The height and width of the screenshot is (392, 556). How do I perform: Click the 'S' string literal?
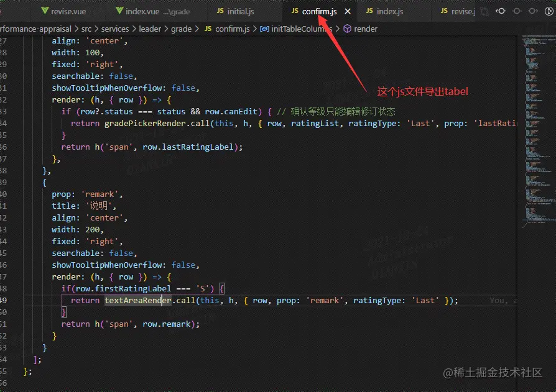203,289
